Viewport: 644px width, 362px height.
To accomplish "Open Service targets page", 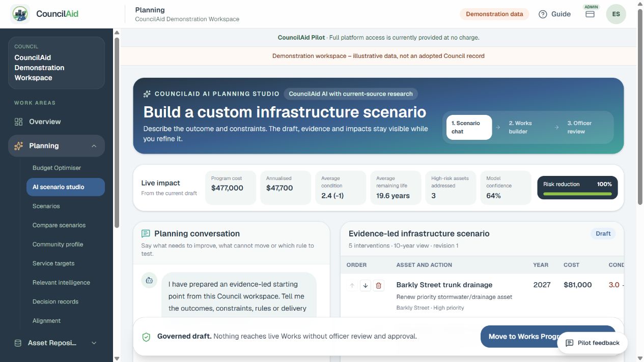I will click(66, 263).
